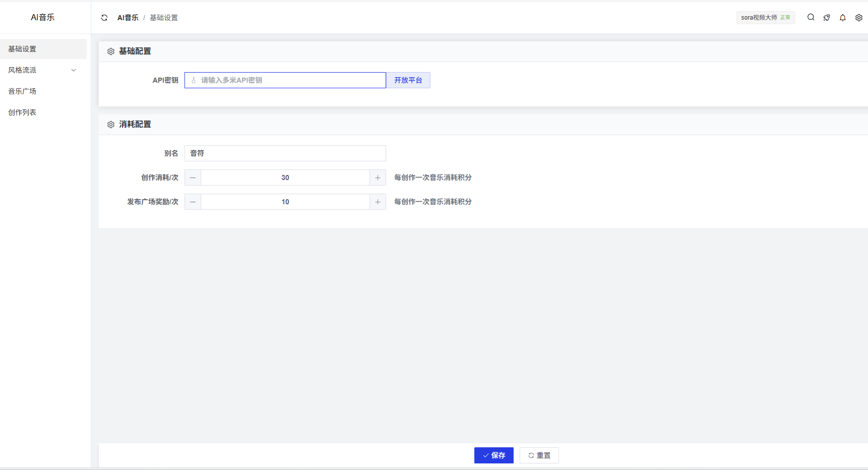Image resolution: width=868 pixels, height=470 pixels.
Task: Open search with the magnifier icon
Action: pyautogui.click(x=811, y=17)
